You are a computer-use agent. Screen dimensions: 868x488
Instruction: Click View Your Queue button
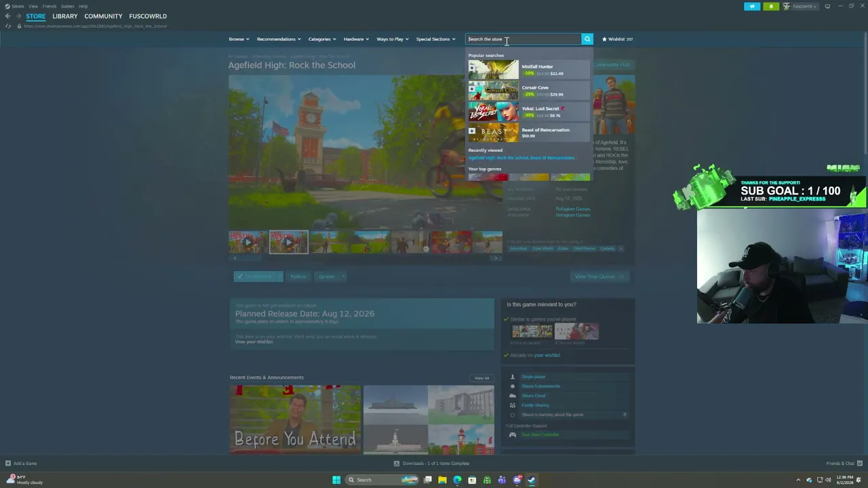[600, 277]
